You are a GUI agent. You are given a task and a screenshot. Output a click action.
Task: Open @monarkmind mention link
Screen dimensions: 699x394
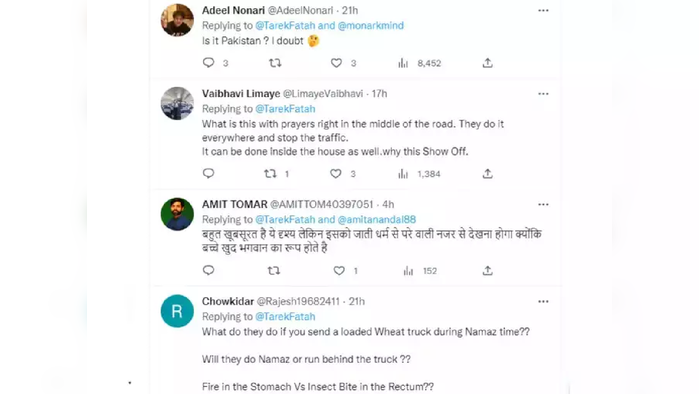(370, 25)
